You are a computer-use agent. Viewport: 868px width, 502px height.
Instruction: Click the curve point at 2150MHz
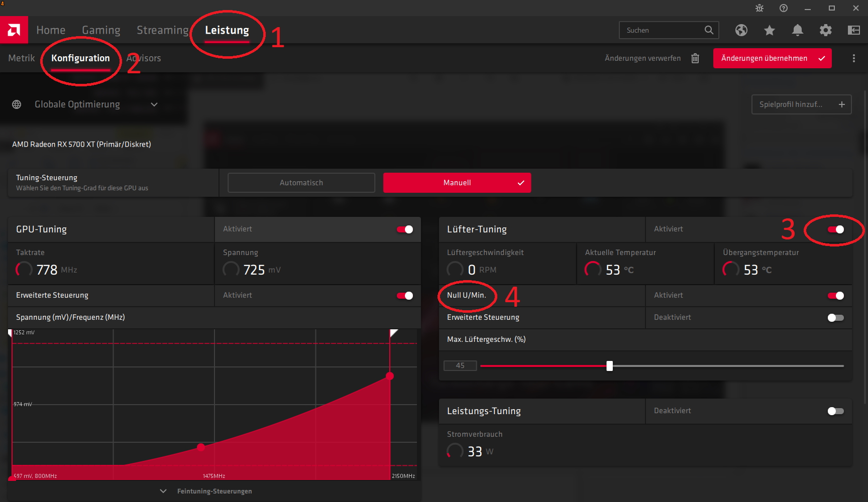coord(390,376)
